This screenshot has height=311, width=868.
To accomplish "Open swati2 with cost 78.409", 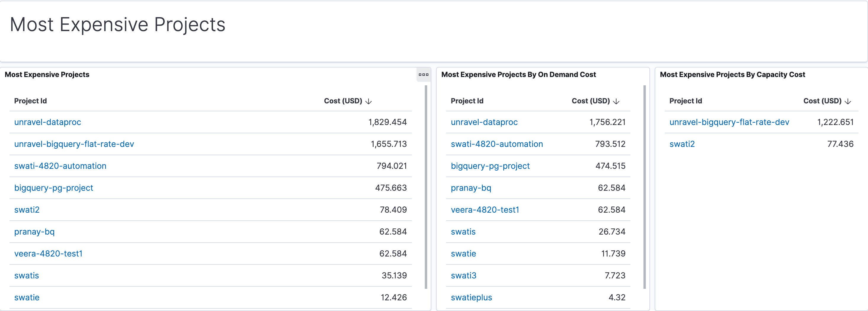I will [x=27, y=210].
